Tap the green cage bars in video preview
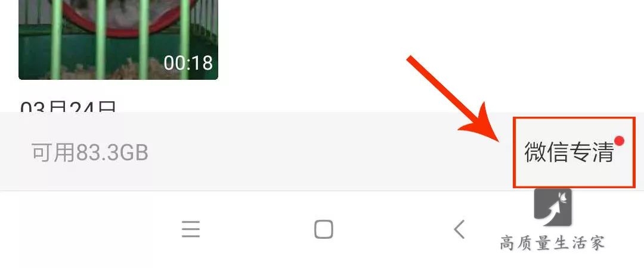The width and height of the screenshot is (644, 268). (101, 39)
